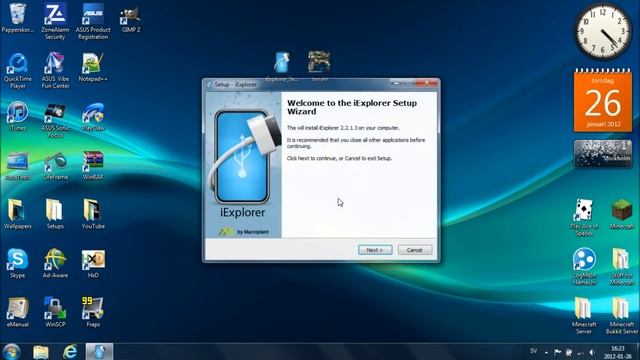Click the analog clock gadget
640x360 pixels.
[602, 32]
